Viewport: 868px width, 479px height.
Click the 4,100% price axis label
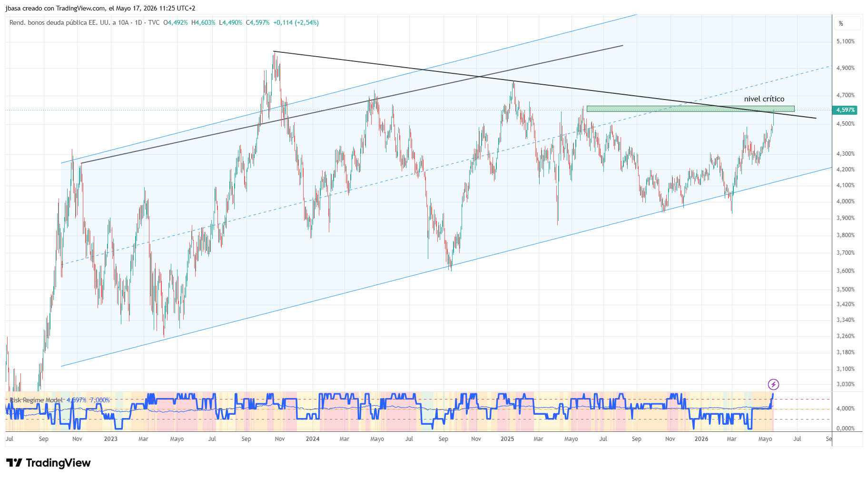tap(846, 185)
